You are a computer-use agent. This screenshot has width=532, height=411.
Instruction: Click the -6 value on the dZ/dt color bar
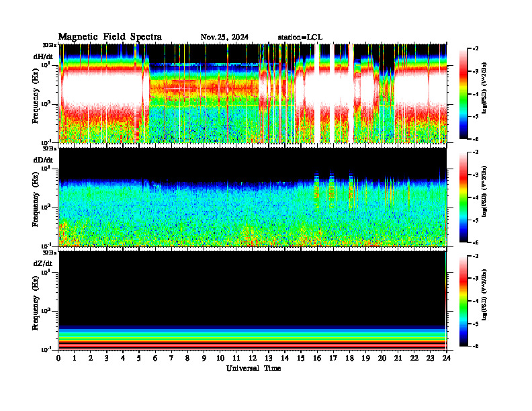pyautogui.click(x=476, y=346)
